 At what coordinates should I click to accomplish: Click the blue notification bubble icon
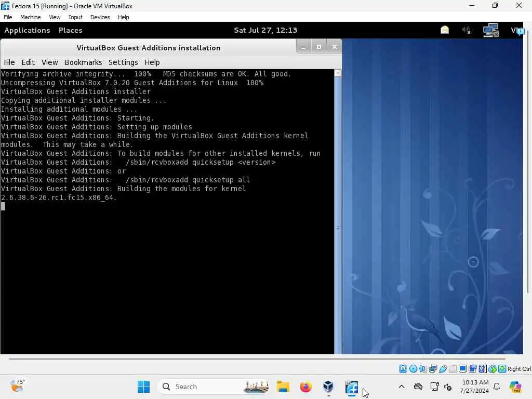521,31
